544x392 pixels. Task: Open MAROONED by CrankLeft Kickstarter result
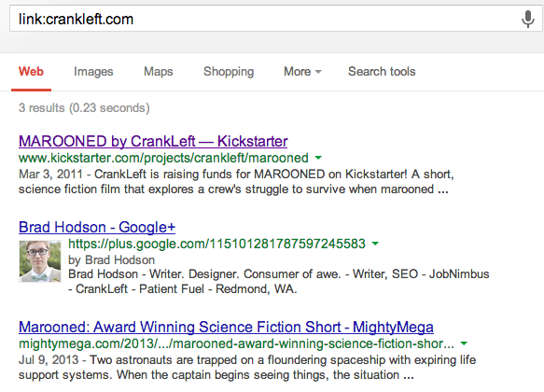[x=153, y=141]
